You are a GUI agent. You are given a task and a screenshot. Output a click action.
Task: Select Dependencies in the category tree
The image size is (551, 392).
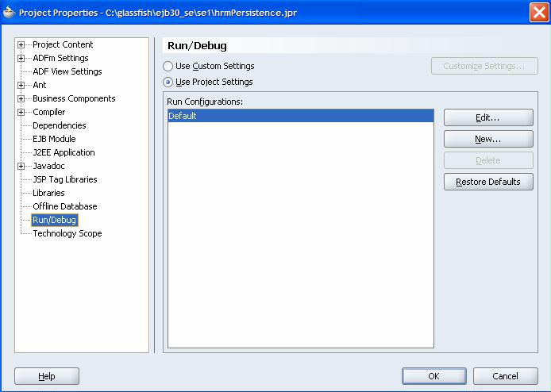[x=59, y=125]
